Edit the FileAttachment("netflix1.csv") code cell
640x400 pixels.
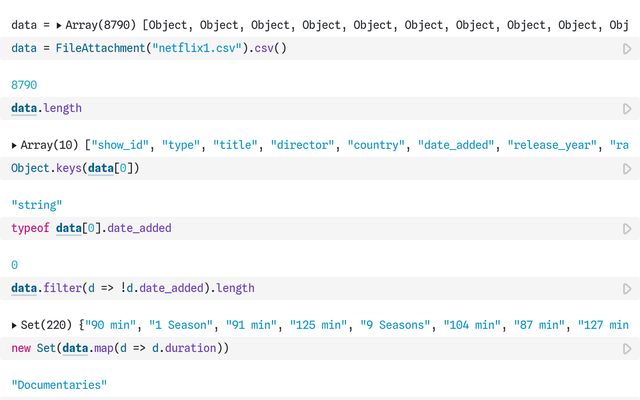pos(148,48)
